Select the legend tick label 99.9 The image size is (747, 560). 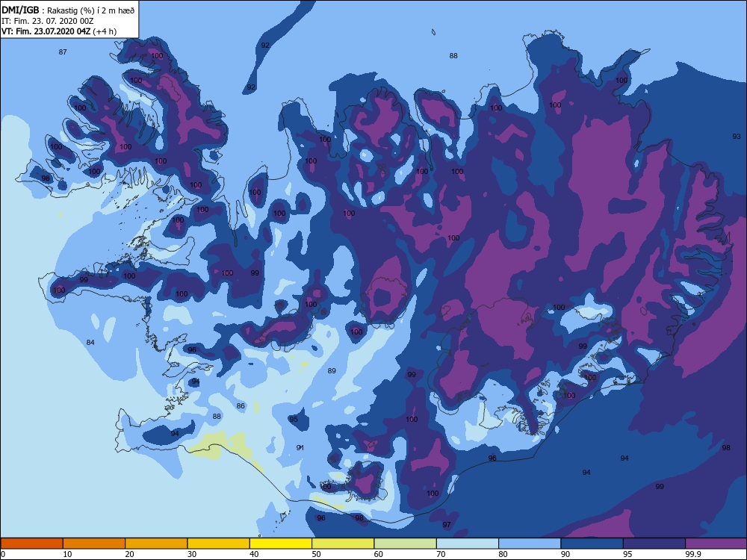(x=692, y=554)
